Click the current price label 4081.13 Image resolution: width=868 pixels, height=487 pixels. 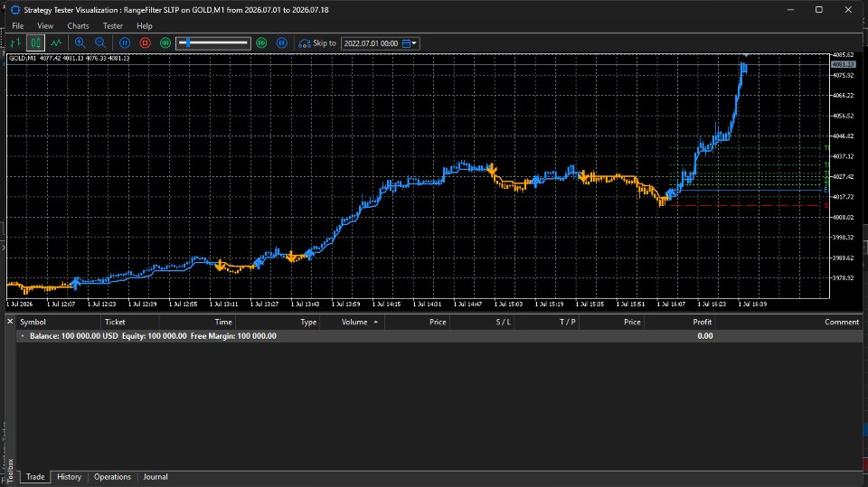point(843,65)
